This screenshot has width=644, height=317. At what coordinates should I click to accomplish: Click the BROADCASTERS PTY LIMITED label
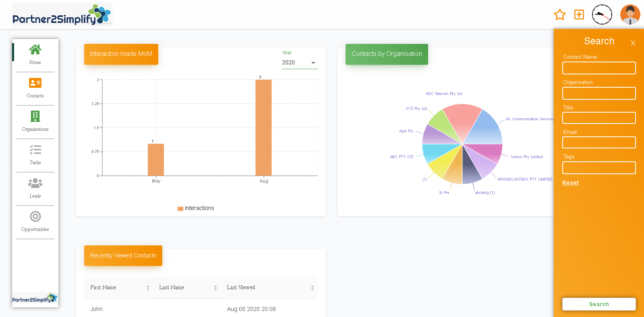tap(525, 179)
